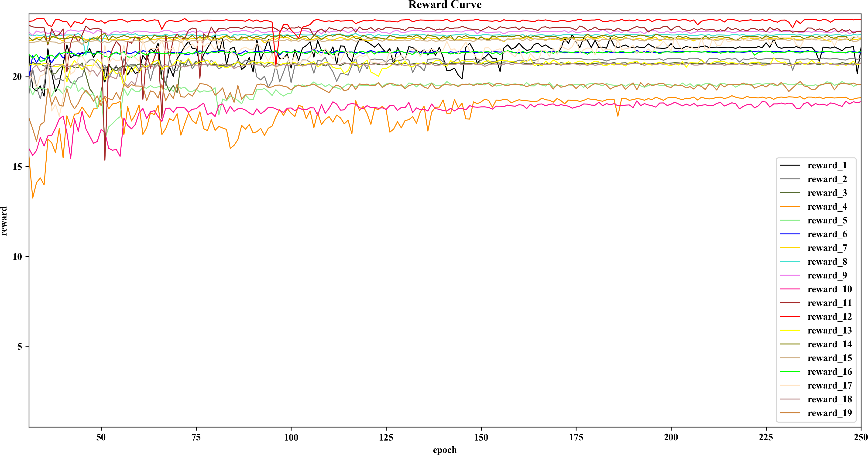Click the 'reward' y-axis label
868x455 pixels.
[x=4, y=221]
